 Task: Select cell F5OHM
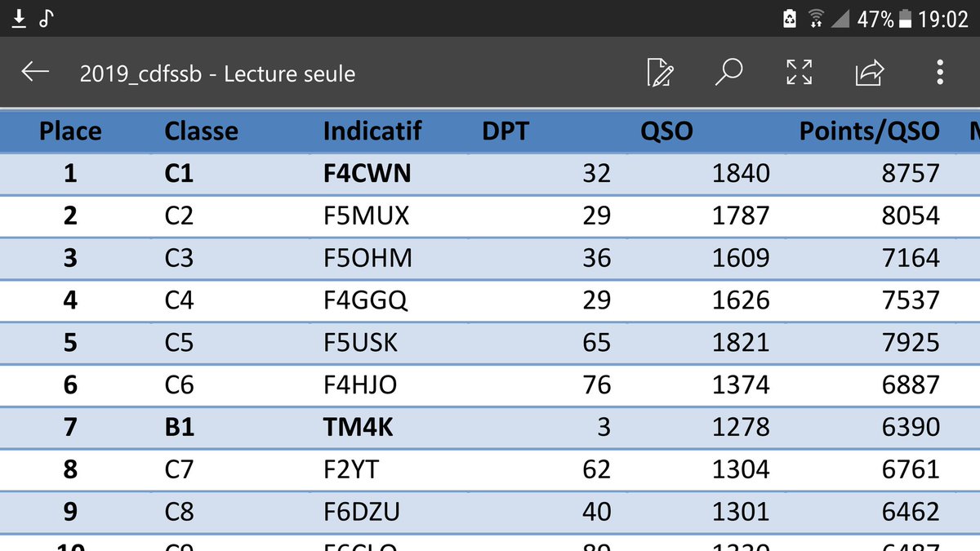click(367, 258)
